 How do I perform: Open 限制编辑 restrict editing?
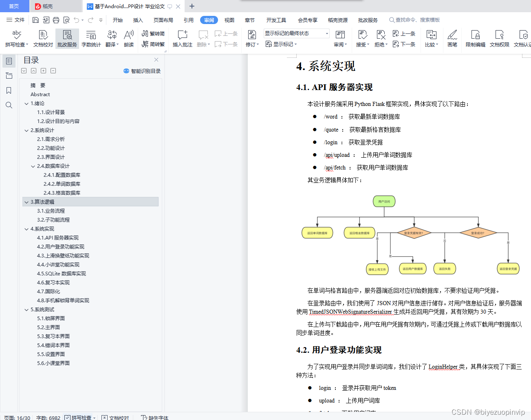pos(475,38)
